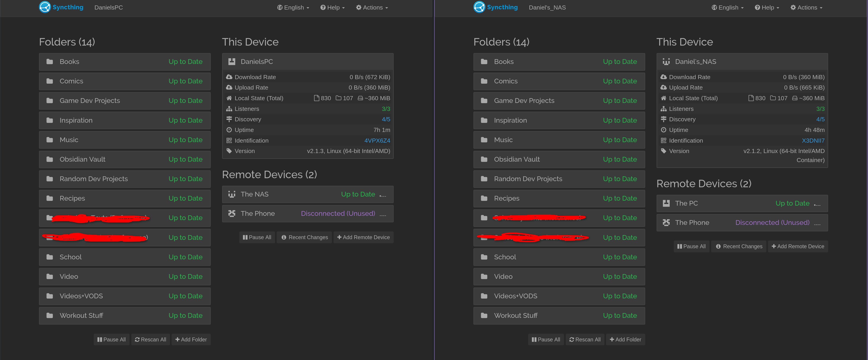Open Recent Changes in DanielsPC window

[304, 238]
